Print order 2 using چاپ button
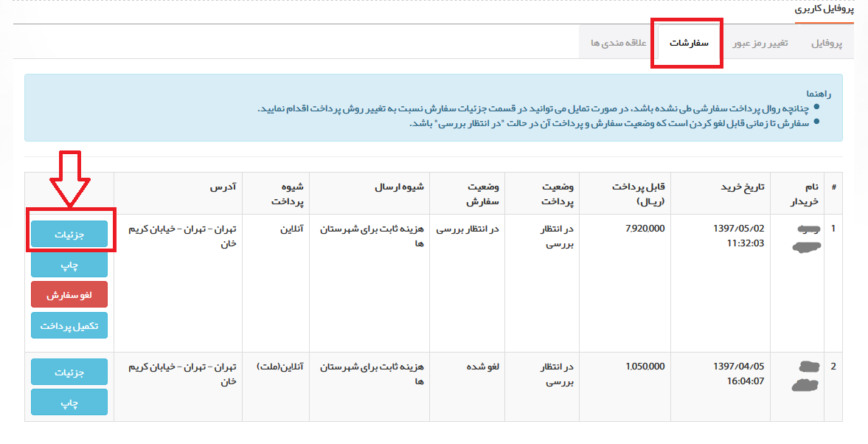868x444 pixels. (69, 403)
